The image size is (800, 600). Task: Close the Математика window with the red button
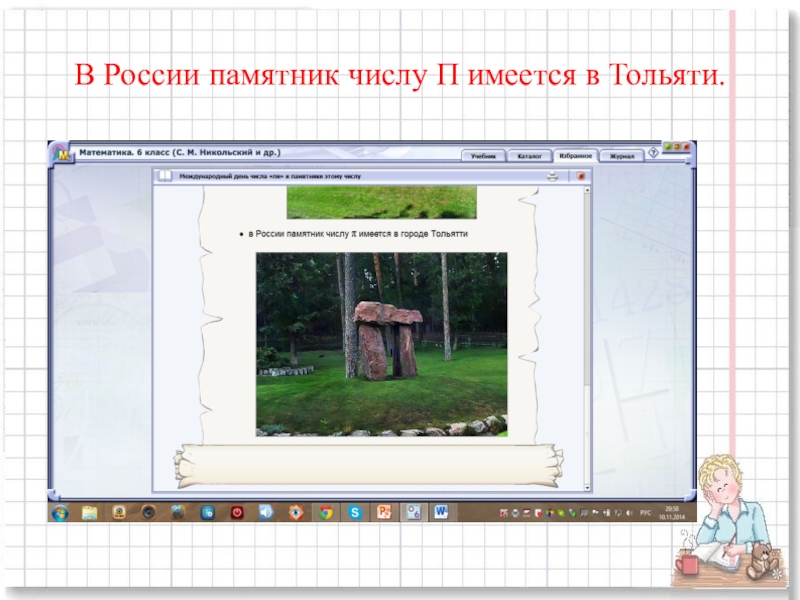click(686, 146)
